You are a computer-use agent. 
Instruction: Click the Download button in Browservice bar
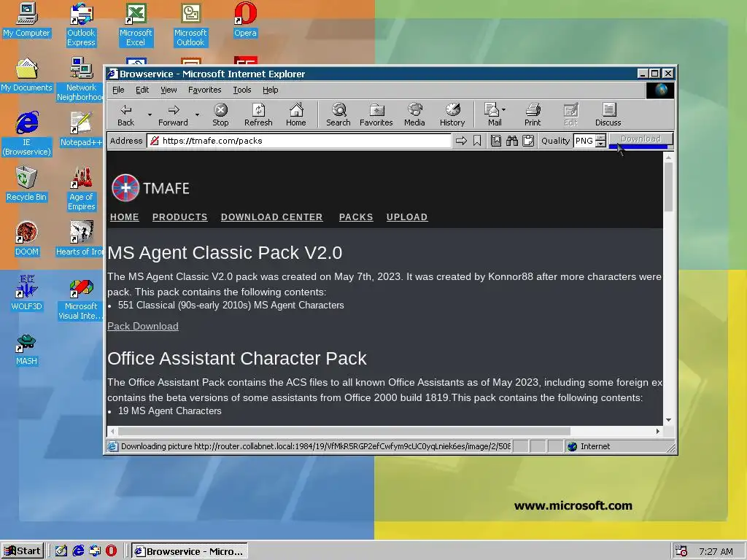[x=640, y=140]
